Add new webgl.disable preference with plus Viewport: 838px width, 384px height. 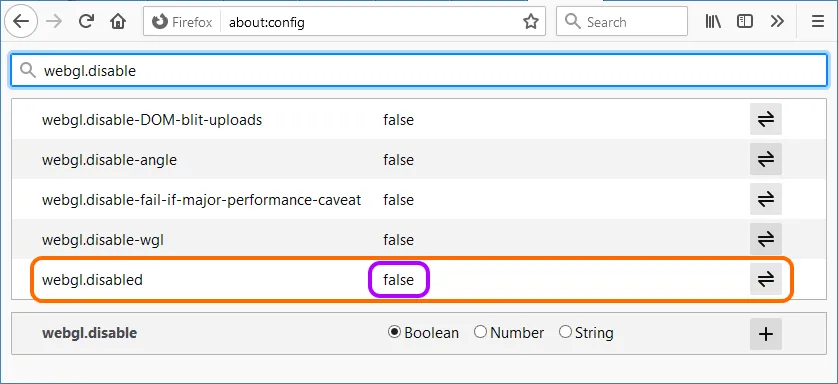click(x=766, y=334)
